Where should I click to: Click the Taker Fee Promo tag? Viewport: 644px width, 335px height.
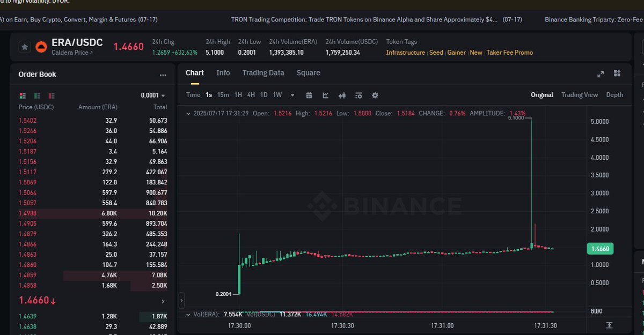(x=510, y=53)
